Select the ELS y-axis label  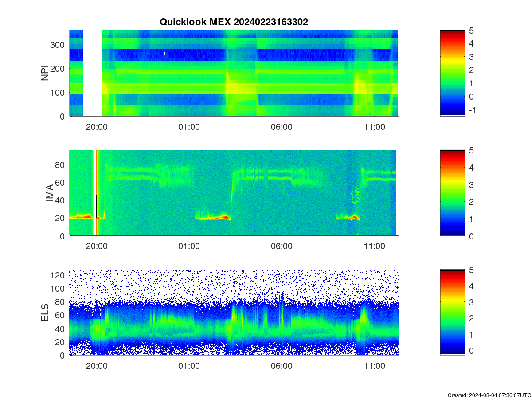coord(45,313)
